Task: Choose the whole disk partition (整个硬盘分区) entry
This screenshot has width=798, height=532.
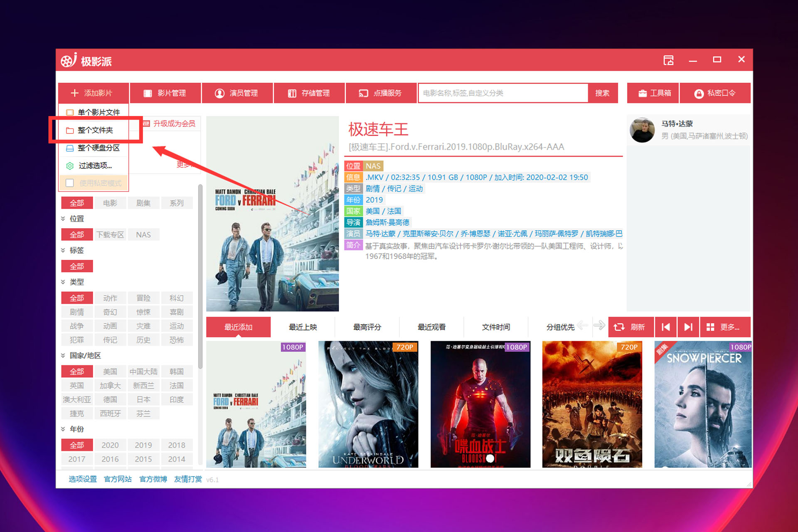Action: 94,148
